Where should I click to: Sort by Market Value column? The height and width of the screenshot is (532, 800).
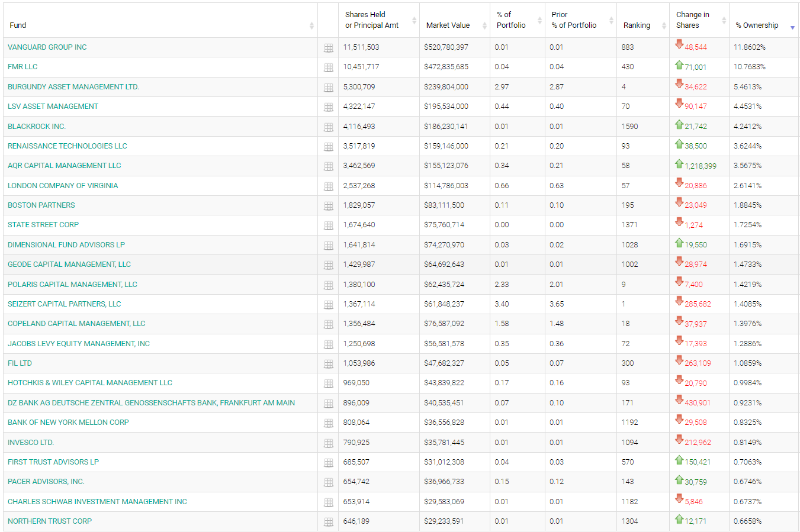(455, 20)
